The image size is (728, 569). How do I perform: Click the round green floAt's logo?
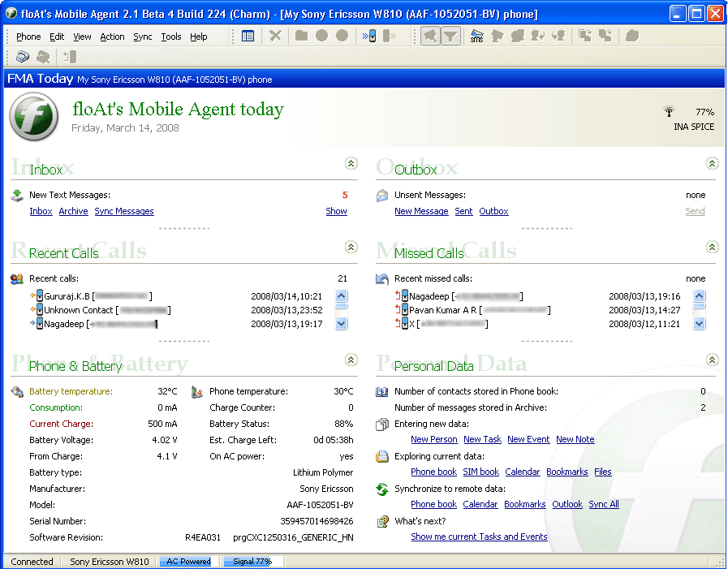(34, 117)
